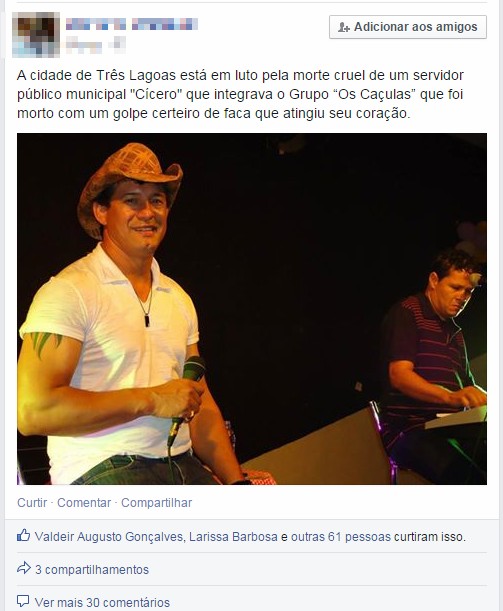Click Adicionar aos amigos button
This screenshot has width=503, height=611.
click(408, 27)
